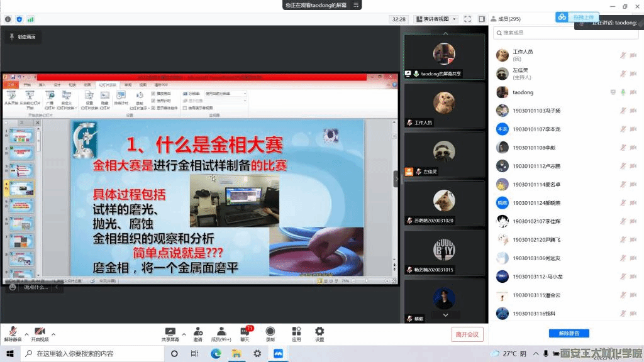
Task: Click the blue security shield icon
Action: pyautogui.click(x=19, y=19)
